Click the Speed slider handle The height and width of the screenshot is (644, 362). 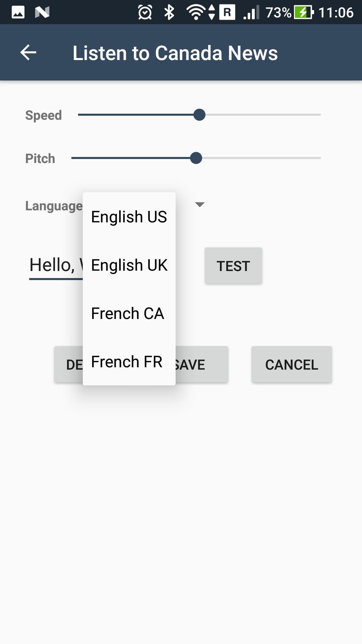click(199, 115)
